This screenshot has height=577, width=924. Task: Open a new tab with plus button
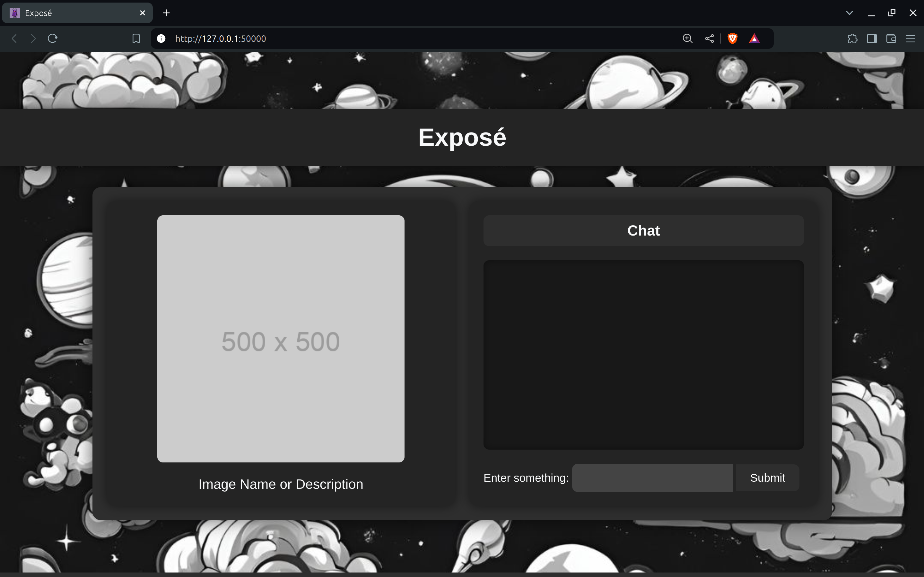pyautogui.click(x=166, y=13)
